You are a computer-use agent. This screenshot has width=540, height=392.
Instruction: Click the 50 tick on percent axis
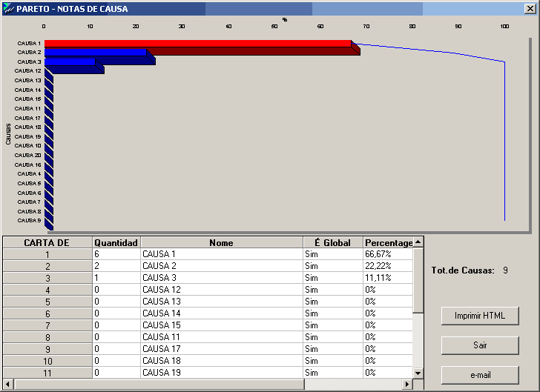pos(274,27)
